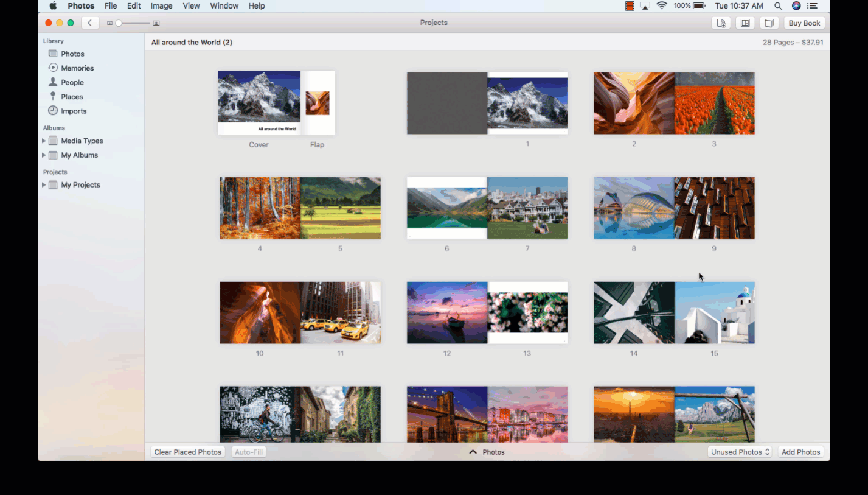Select Places in the sidebar
Image resolution: width=868 pixels, height=495 pixels.
[x=72, y=97]
